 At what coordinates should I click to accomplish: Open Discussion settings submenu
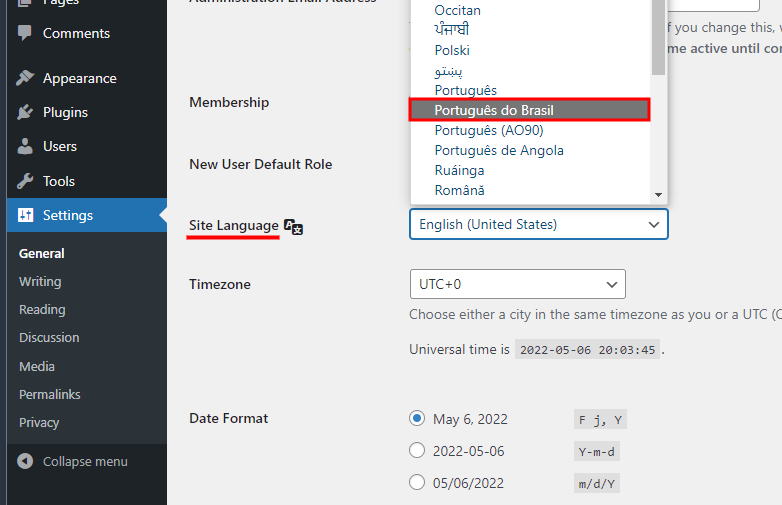click(x=49, y=337)
